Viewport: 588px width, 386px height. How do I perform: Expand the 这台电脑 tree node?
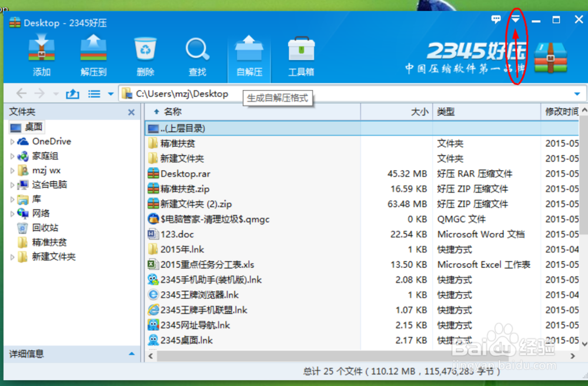click(x=12, y=185)
